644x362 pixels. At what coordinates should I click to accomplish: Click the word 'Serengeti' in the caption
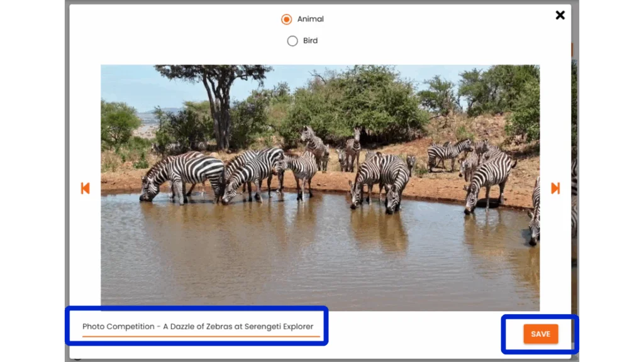[x=254, y=327]
